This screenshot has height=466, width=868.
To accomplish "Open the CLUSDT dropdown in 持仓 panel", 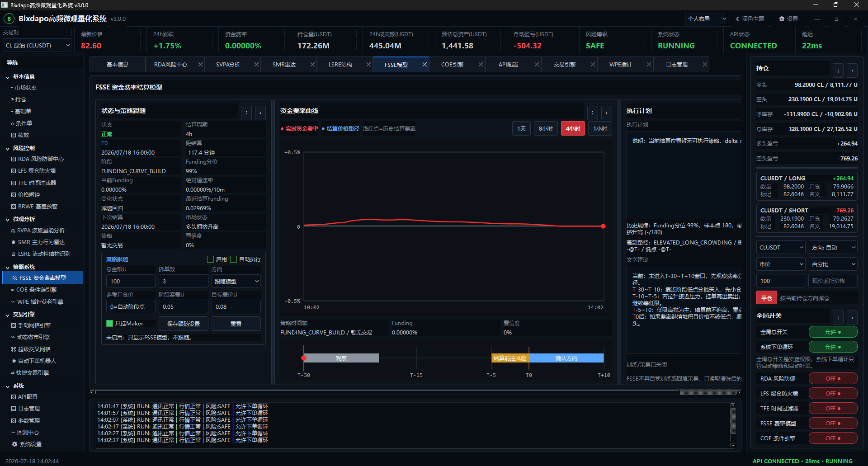I will 781,248.
